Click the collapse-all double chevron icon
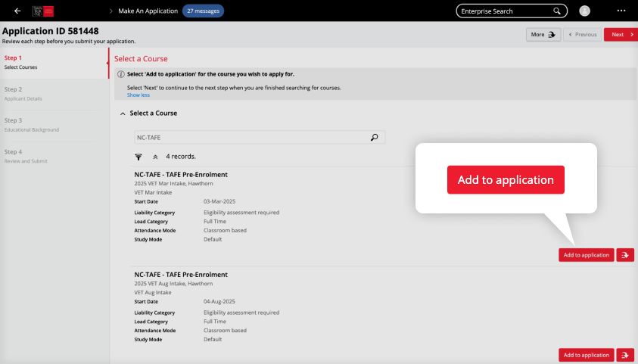The height and width of the screenshot is (364, 638). pyautogui.click(x=155, y=157)
